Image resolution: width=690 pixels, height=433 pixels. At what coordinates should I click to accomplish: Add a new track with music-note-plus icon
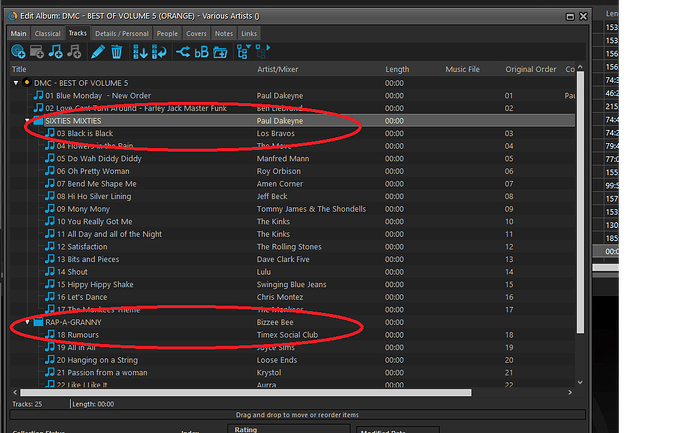tap(55, 51)
